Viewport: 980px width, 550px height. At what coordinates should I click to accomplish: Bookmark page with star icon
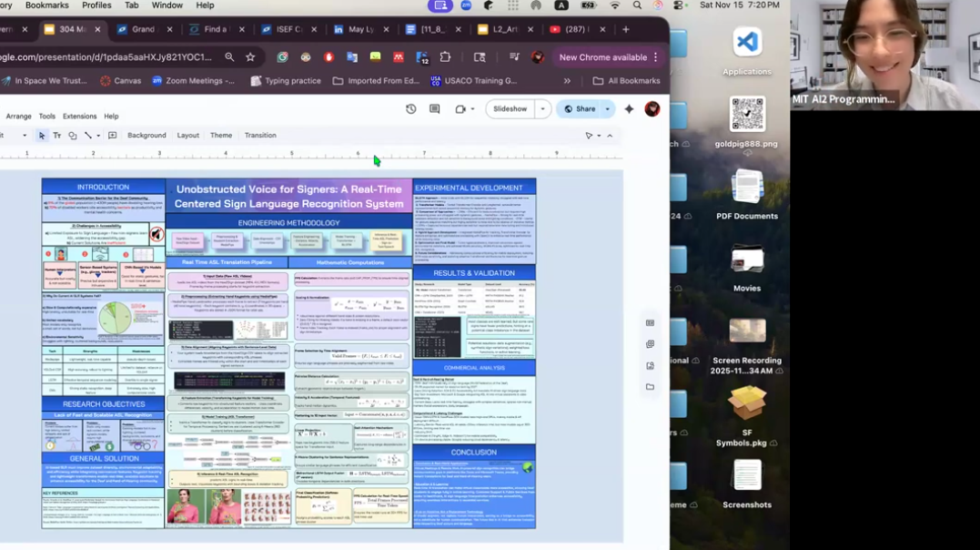tap(250, 57)
